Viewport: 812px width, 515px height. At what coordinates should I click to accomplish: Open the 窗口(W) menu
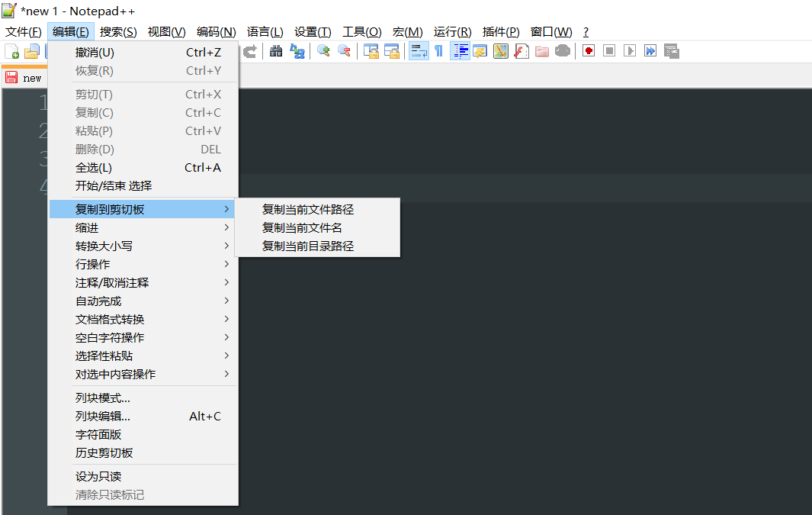tap(551, 32)
